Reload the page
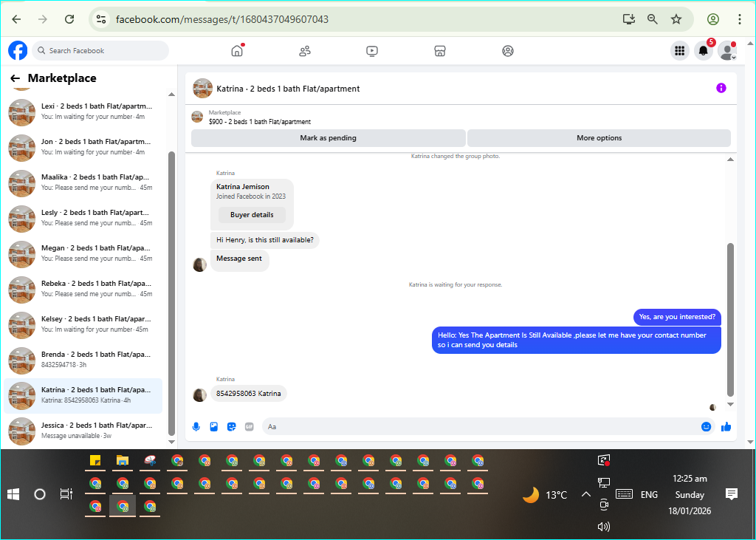This screenshot has width=756, height=540. coord(69,19)
